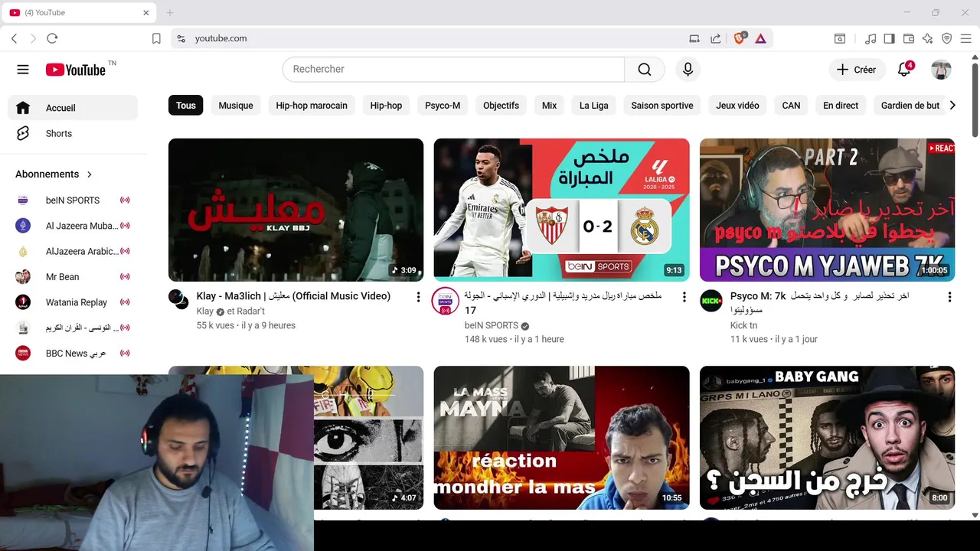
Task: Click the Brave Rewards triangle icon
Action: [761, 38]
